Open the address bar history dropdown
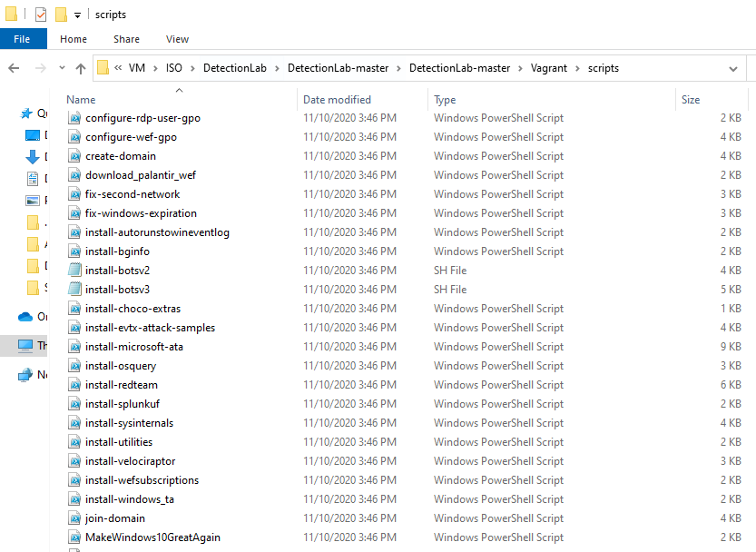The height and width of the screenshot is (552, 756). [x=732, y=68]
